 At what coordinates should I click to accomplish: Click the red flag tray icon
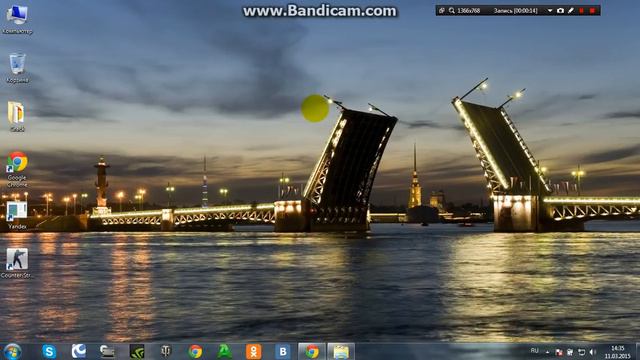click(x=559, y=352)
